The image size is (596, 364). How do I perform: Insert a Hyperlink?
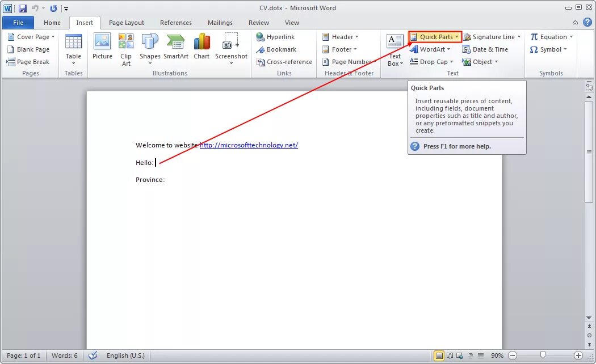tap(275, 37)
